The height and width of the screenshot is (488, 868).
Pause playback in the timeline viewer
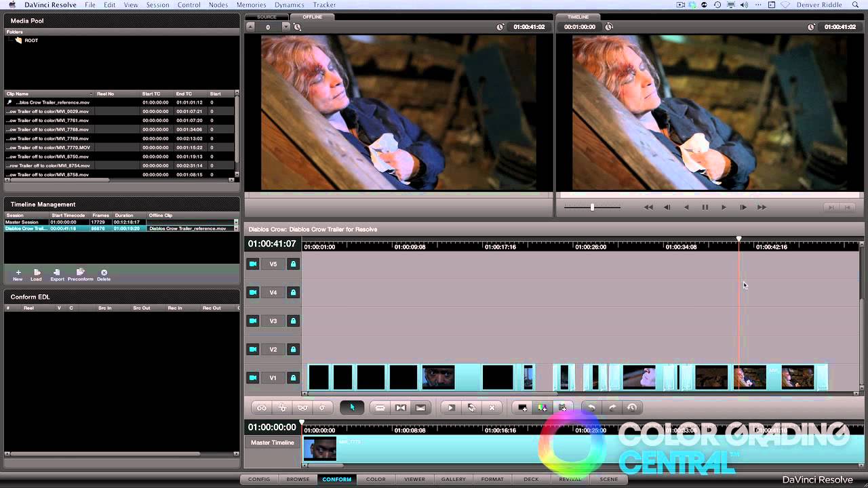(x=705, y=207)
